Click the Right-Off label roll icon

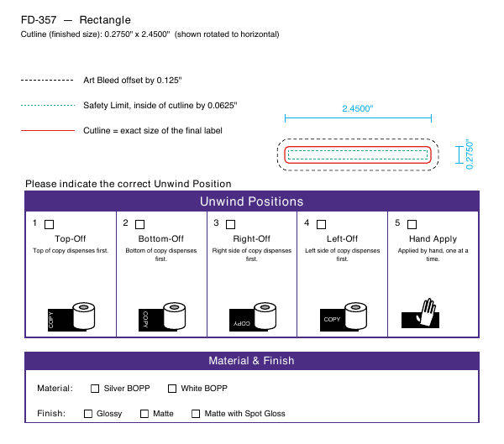tap(253, 316)
